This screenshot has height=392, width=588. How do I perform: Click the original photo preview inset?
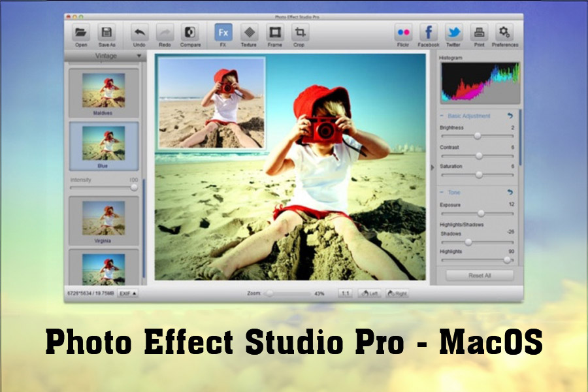pos(212,103)
